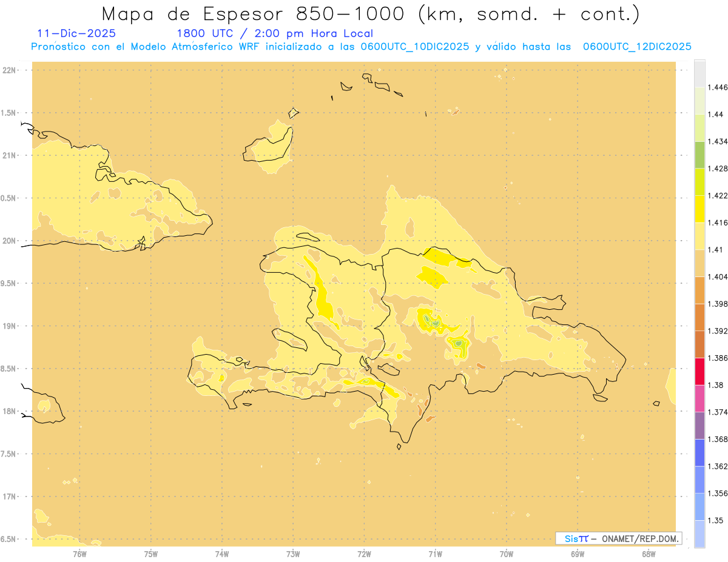Click the legend value '1.416'
The height and width of the screenshot is (562, 728).
point(718,222)
